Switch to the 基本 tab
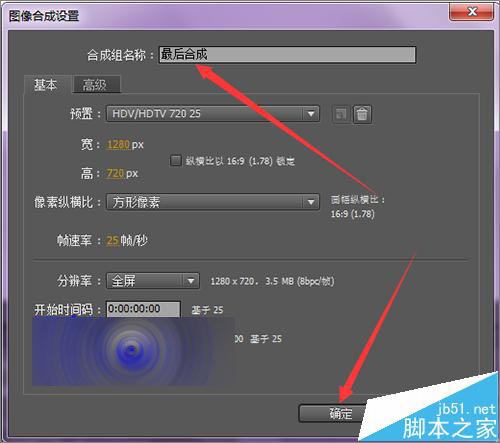This screenshot has height=443, width=500. tap(46, 85)
